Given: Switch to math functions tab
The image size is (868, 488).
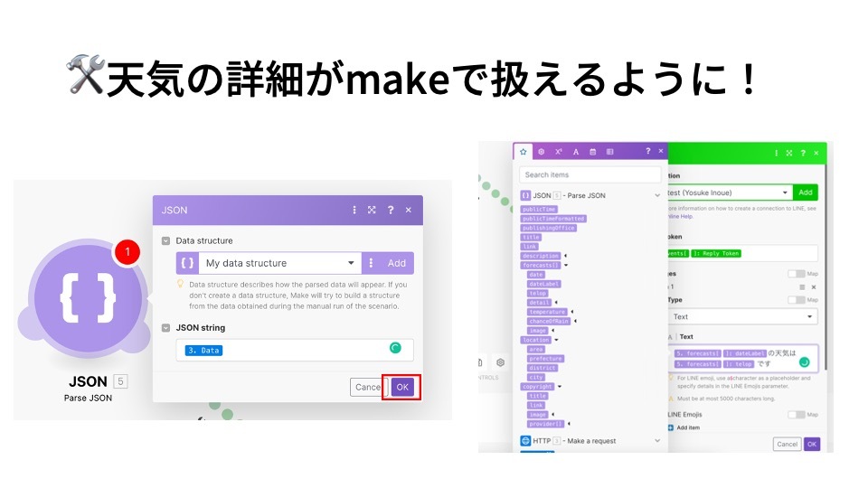Looking at the screenshot, I should 559,152.
